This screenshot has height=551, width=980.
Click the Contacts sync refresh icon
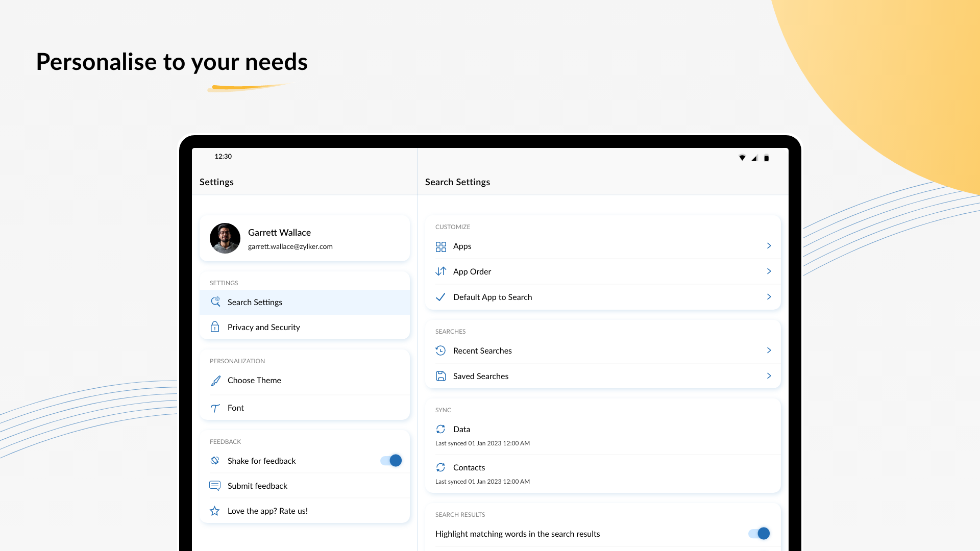pyautogui.click(x=440, y=467)
